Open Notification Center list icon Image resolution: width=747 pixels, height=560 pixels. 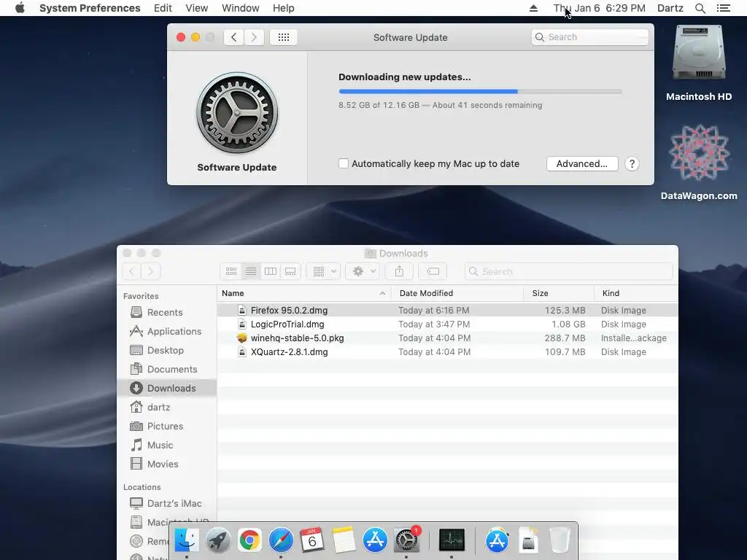point(723,8)
